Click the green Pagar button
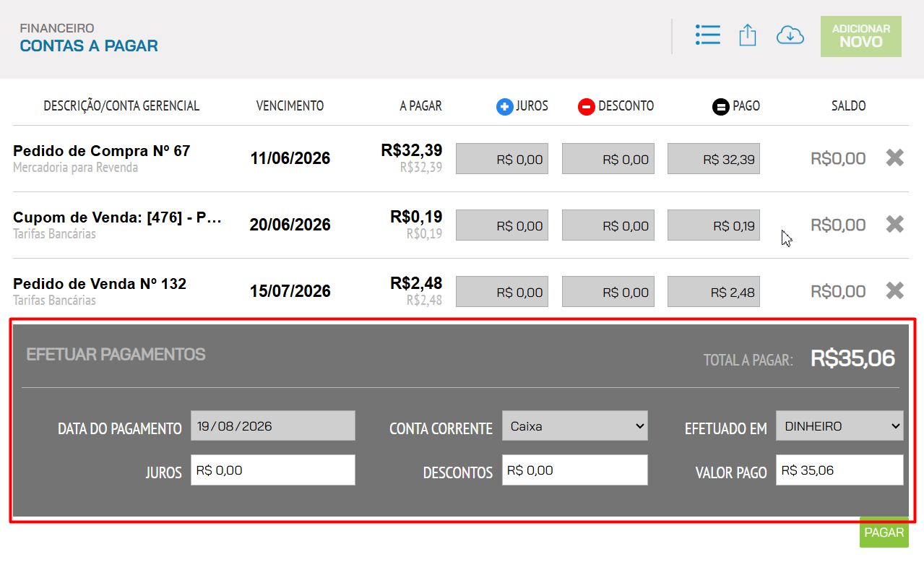Viewport: 924px width, 570px height. coord(884,532)
